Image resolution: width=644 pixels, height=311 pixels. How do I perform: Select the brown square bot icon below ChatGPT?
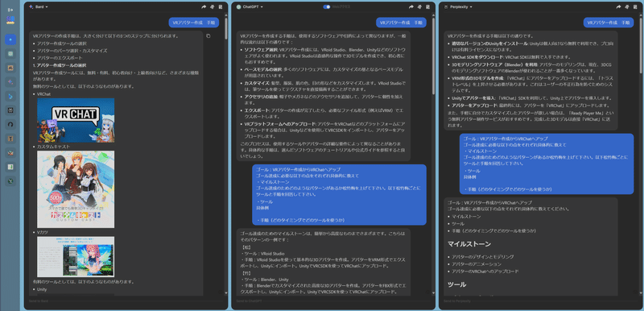(10, 68)
